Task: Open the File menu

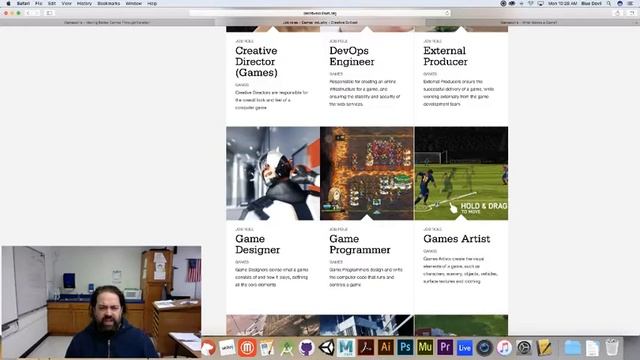Action: click(x=39, y=3)
